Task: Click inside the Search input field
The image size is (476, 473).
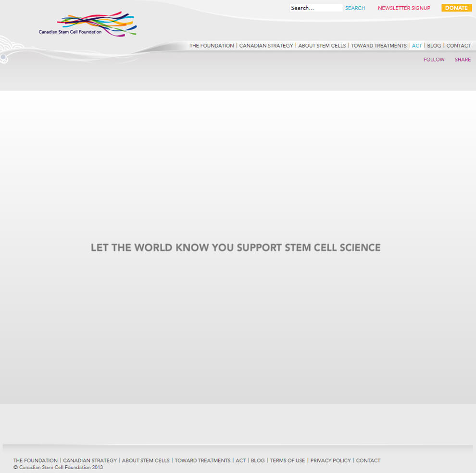Action: point(315,8)
